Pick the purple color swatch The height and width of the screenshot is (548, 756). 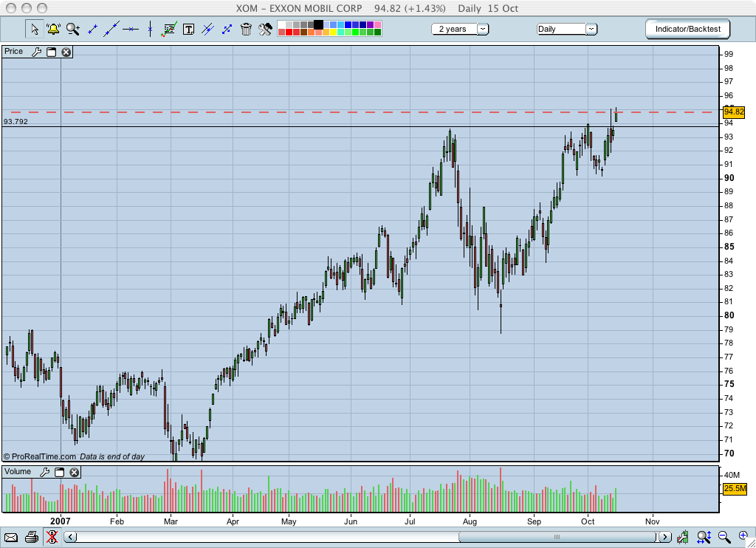coord(371,24)
